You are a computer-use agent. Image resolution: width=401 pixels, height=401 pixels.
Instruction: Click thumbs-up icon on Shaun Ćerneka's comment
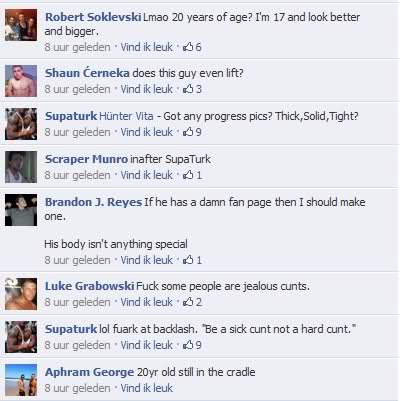point(188,89)
